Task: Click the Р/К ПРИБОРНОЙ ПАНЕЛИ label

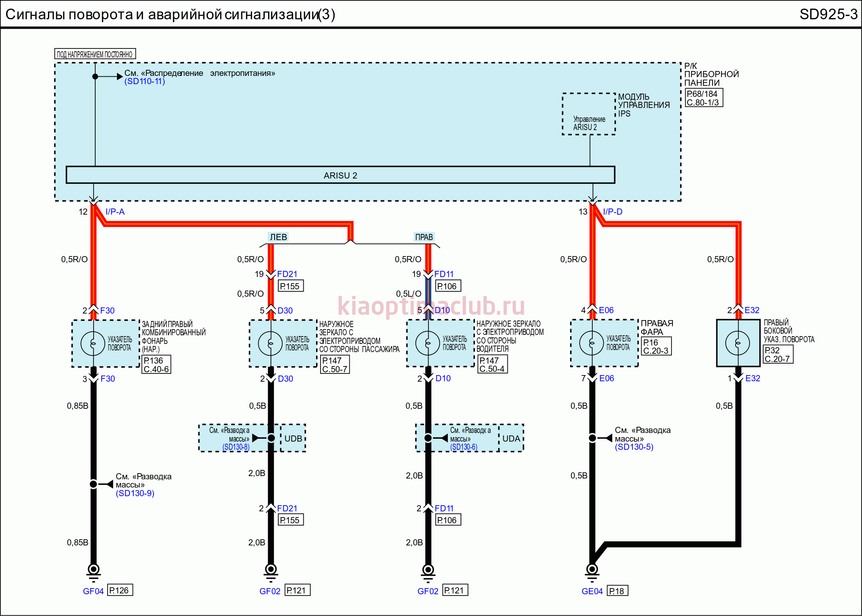Action: [x=711, y=74]
